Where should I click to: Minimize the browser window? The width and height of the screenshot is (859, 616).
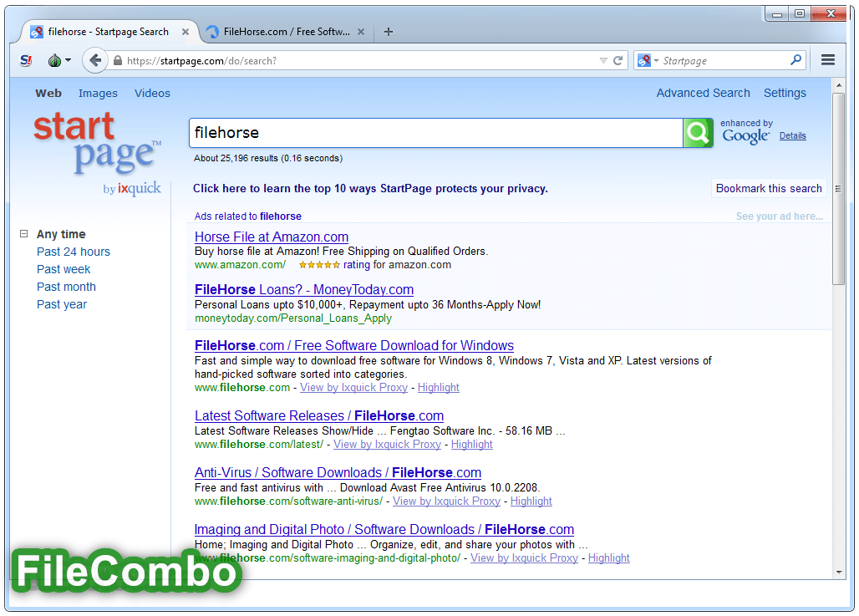click(777, 13)
